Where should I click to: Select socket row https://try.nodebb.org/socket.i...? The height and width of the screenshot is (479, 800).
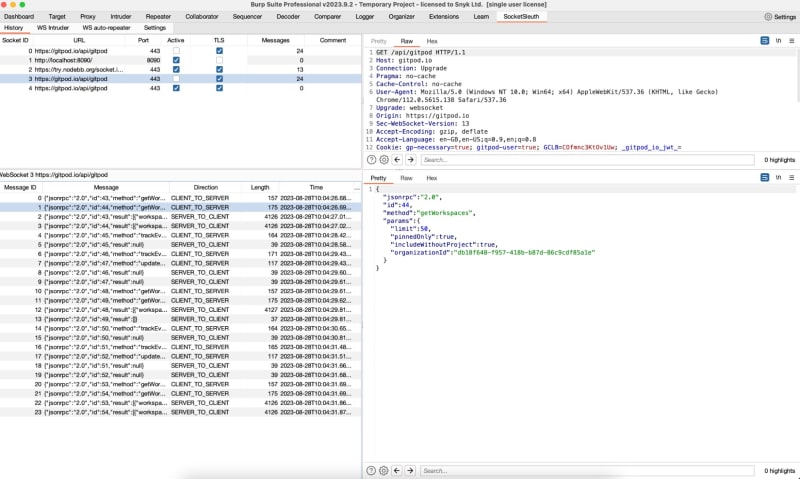click(181, 69)
